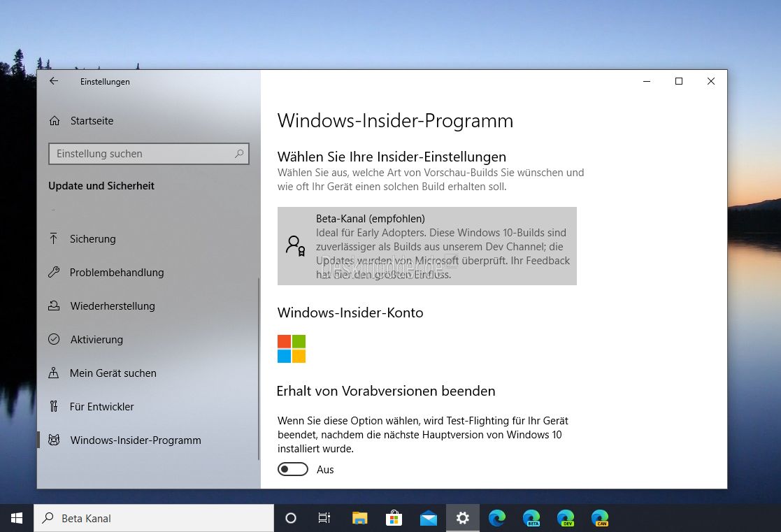Launch File Explorer from the taskbar
The width and height of the screenshot is (781, 532).
tap(359, 518)
